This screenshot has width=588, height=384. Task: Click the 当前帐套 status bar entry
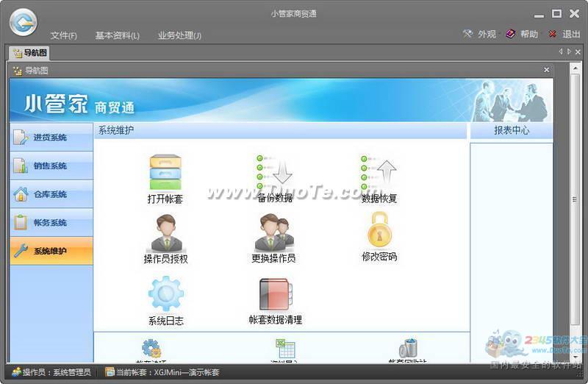(162, 372)
